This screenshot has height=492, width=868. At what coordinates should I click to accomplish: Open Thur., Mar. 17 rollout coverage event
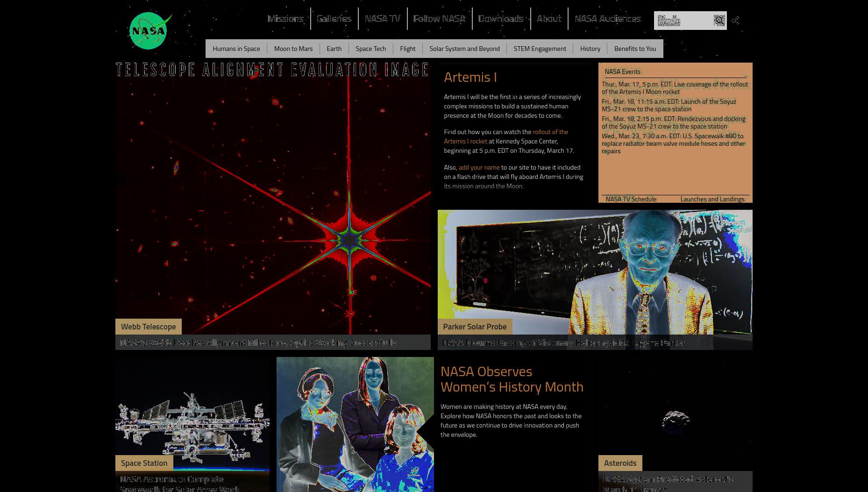[x=675, y=88]
